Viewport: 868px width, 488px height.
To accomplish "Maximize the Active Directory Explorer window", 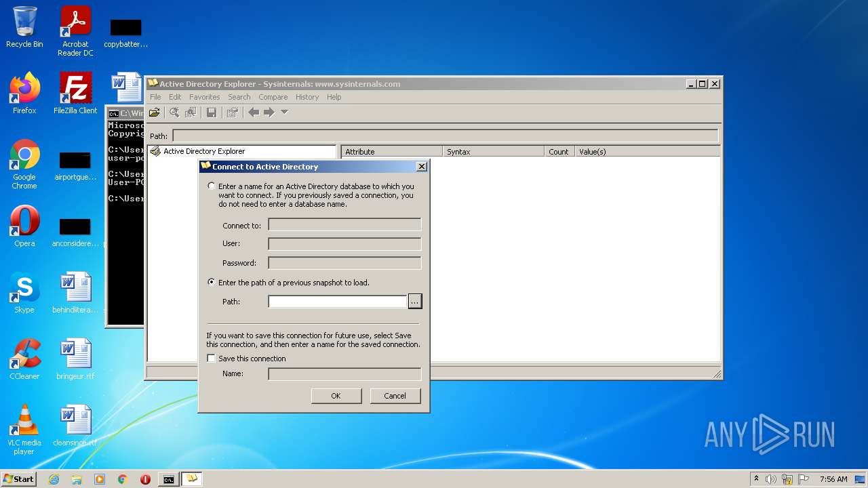I will [x=703, y=83].
